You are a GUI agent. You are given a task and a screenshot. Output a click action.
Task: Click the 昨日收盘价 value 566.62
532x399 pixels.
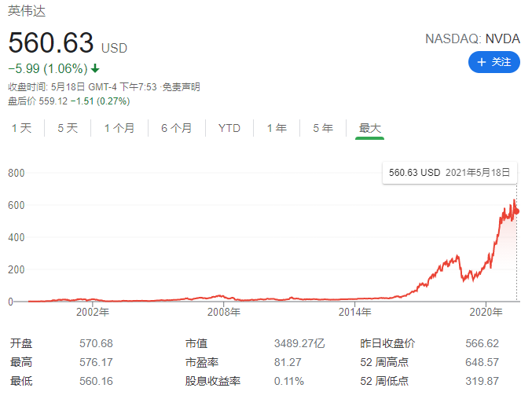(x=482, y=343)
